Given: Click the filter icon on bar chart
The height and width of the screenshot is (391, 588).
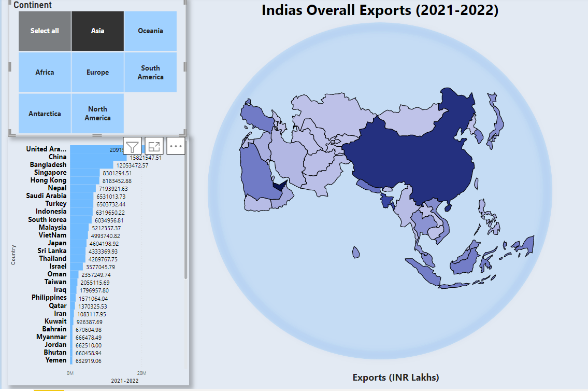Looking at the screenshot, I should (x=133, y=146).
